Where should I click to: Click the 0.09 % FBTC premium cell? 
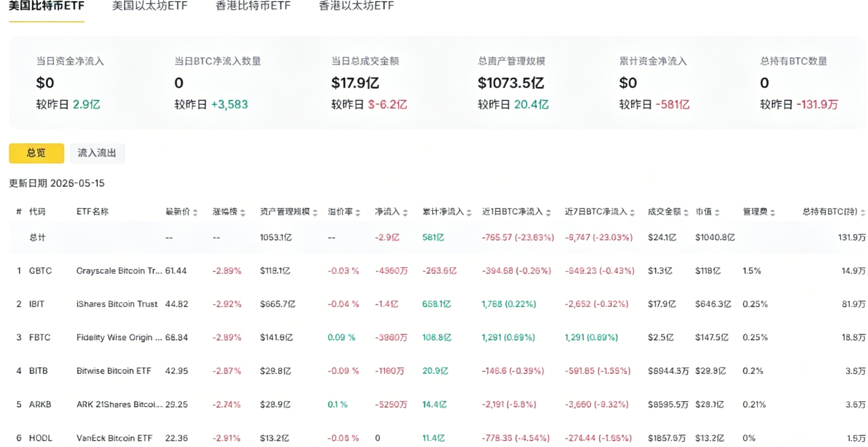coord(341,337)
